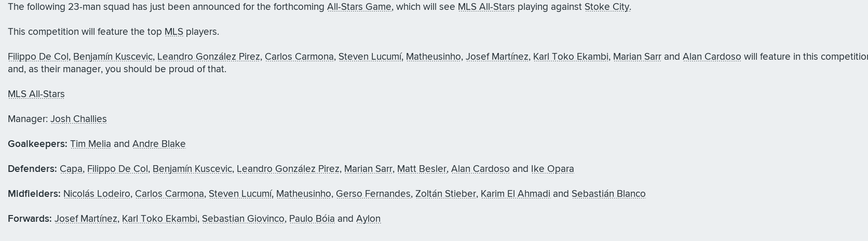Image resolution: width=868 pixels, height=241 pixels.
Task: Open Ike Opara player link
Action: 552,169
